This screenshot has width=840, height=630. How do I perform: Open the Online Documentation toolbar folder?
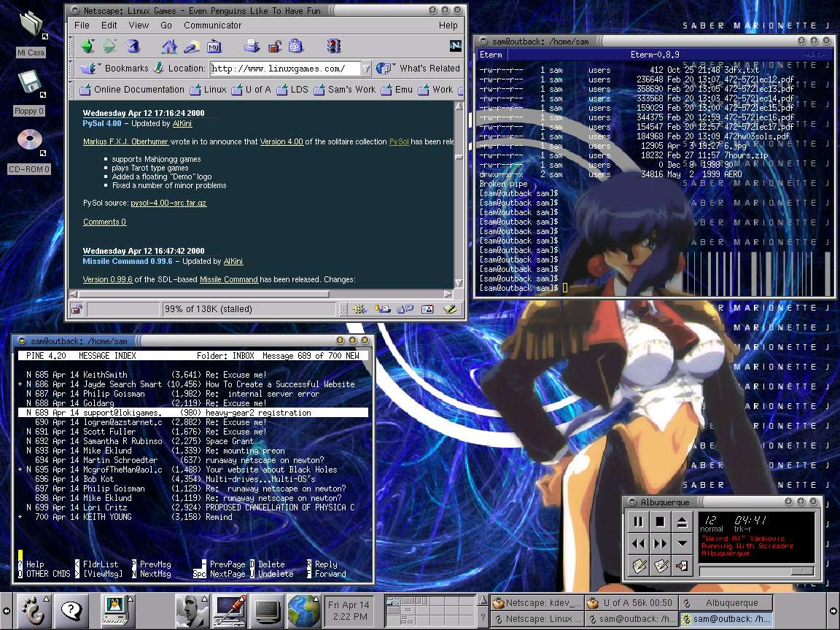tap(132, 90)
